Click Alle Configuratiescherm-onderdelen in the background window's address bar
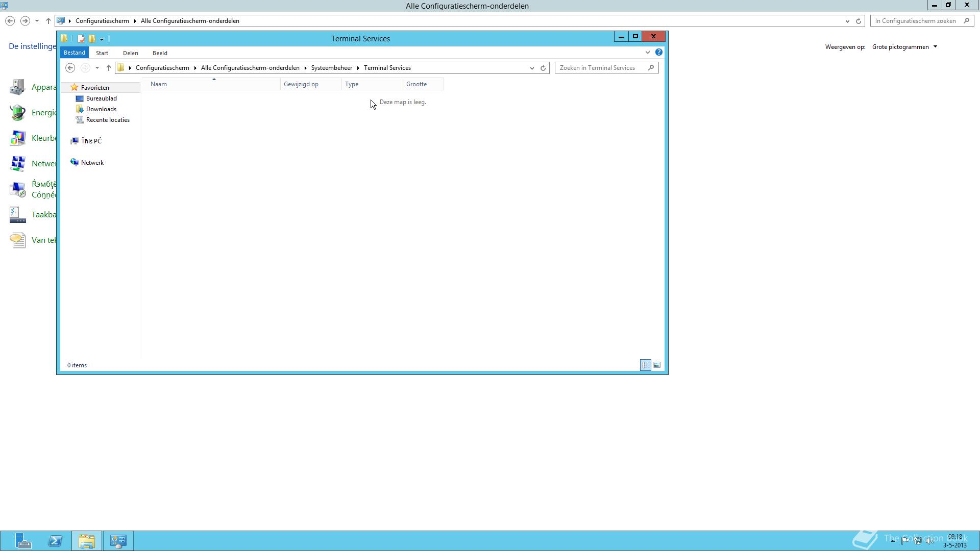The width and height of the screenshot is (980, 551). pyautogui.click(x=190, y=21)
